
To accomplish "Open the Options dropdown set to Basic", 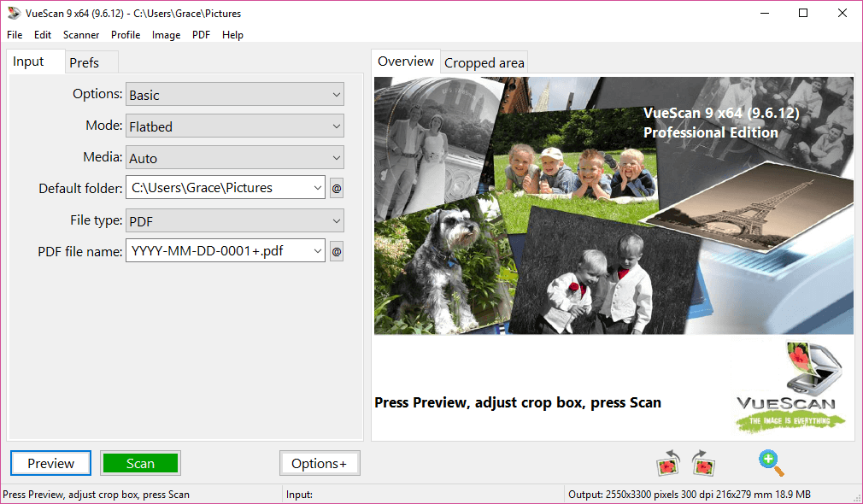I will pos(235,94).
